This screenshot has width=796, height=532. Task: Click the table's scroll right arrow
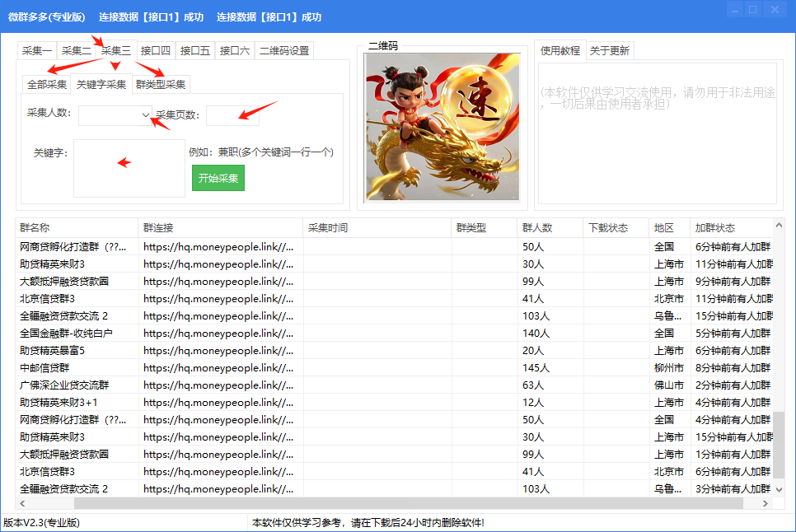(x=766, y=504)
